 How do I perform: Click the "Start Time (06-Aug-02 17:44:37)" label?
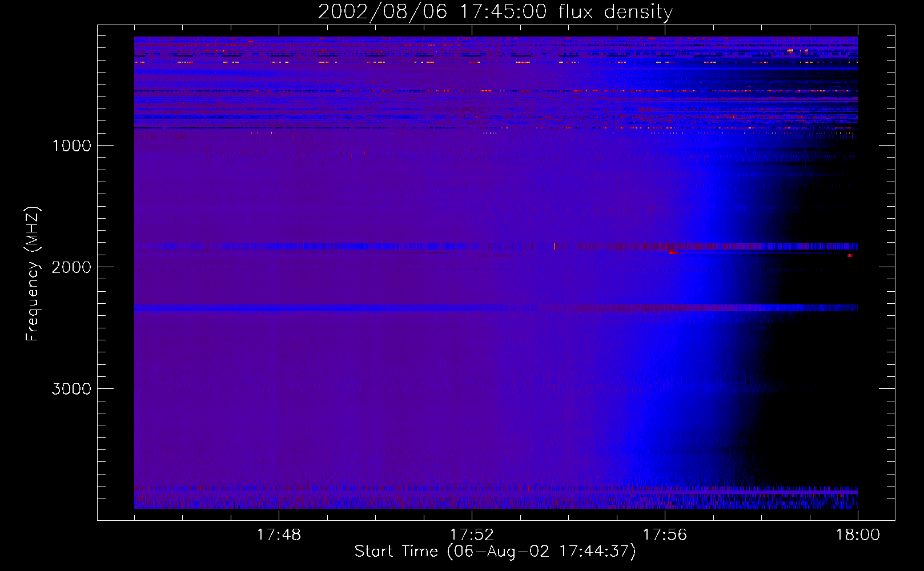pyautogui.click(x=495, y=552)
